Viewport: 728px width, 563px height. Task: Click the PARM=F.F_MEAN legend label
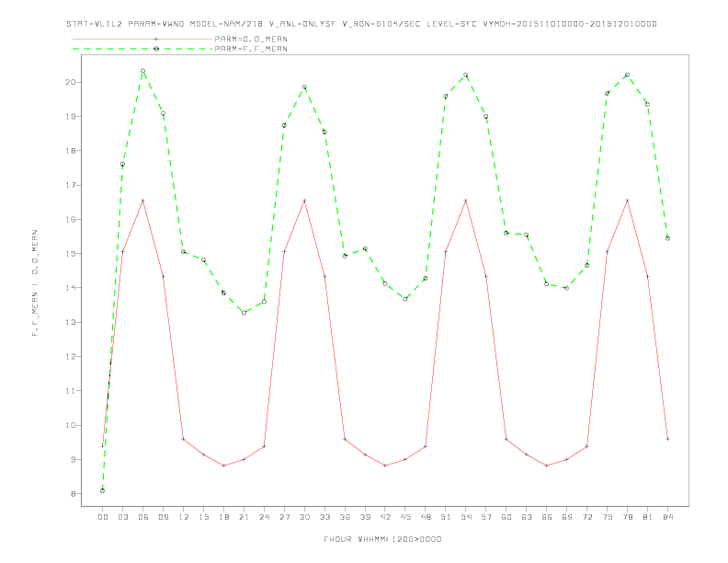tap(251, 49)
